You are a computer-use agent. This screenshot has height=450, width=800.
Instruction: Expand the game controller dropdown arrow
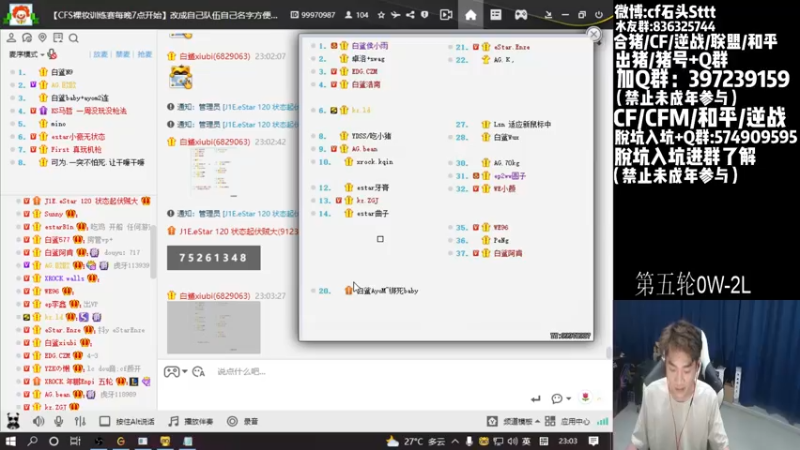click(x=185, y=371)
